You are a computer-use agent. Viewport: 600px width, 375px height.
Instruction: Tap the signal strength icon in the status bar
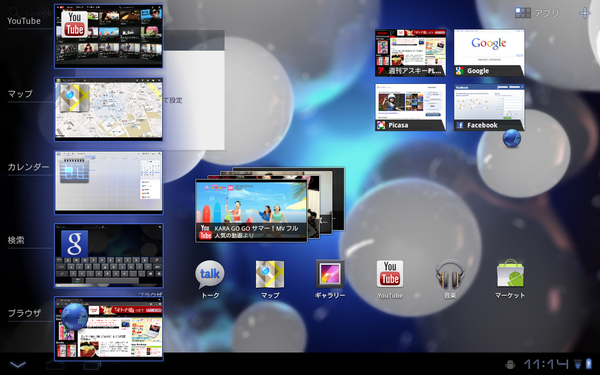[x=578, y=364]
